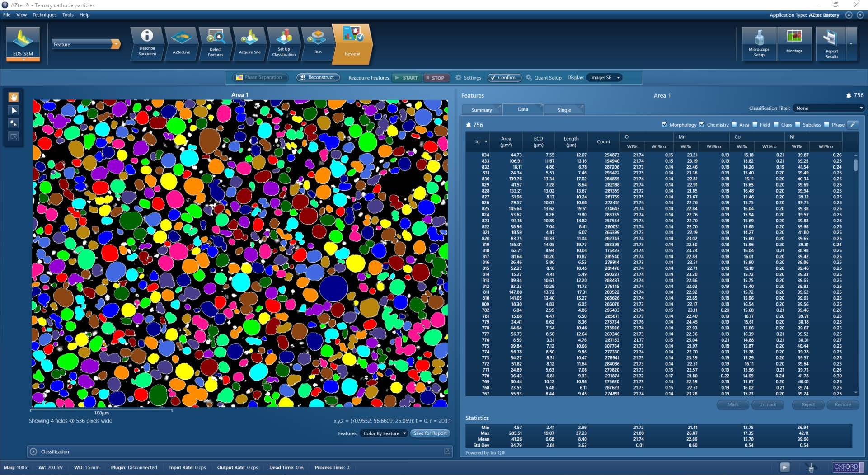Select the Data tab
This screenshot has width=868, height=475.
point(523,109)
